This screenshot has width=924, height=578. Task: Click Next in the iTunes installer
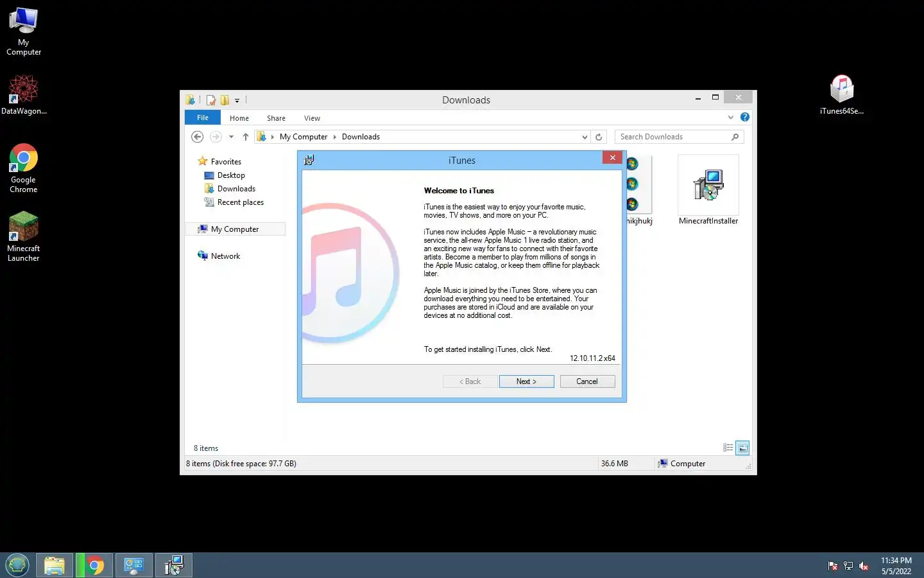click(x=526, y=381)
